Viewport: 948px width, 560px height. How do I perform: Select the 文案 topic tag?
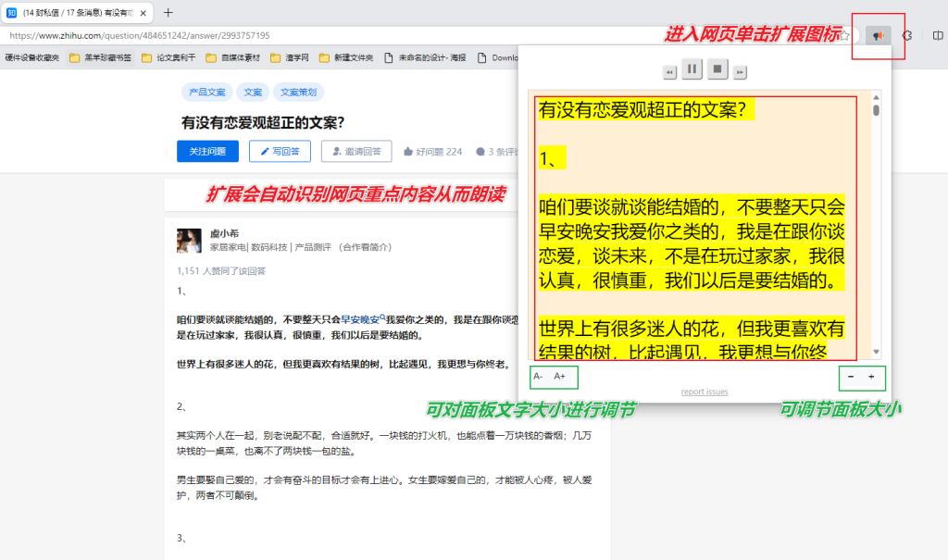(255, 93)
